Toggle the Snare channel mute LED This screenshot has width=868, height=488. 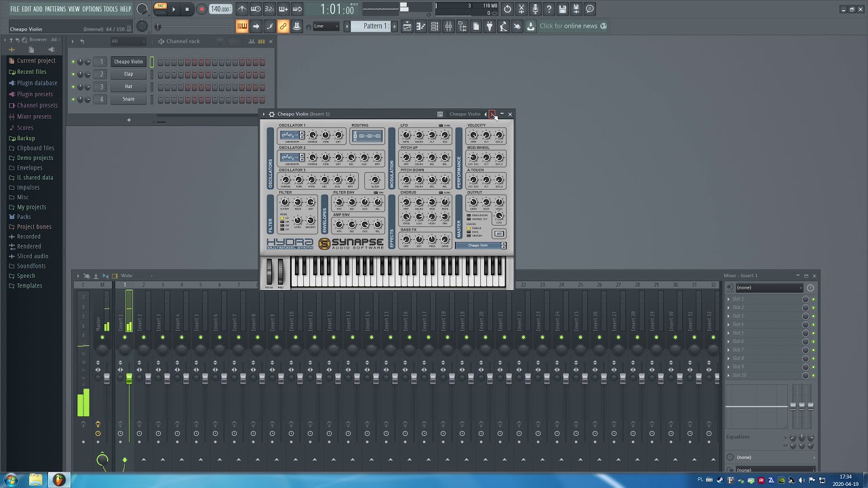(73, 99)
